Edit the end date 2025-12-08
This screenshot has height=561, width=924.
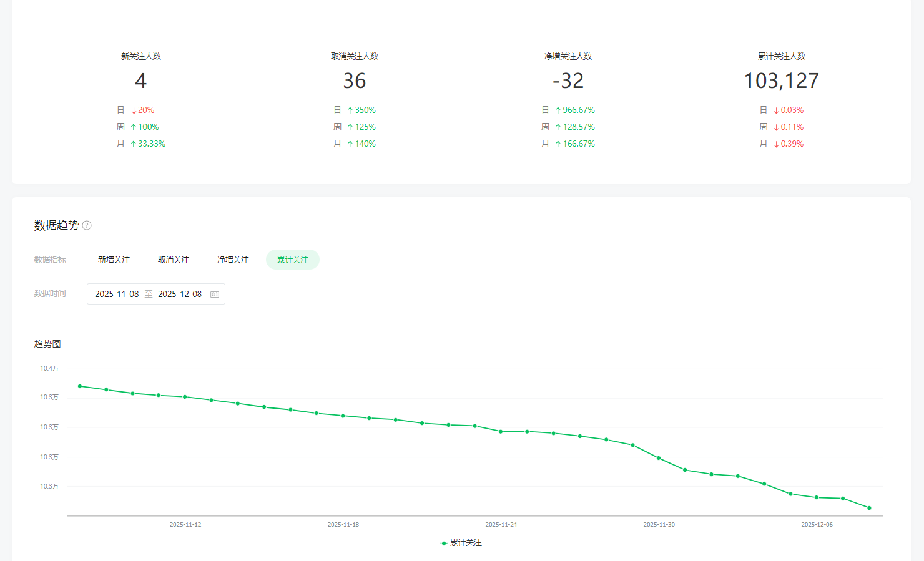click(180, 294)
